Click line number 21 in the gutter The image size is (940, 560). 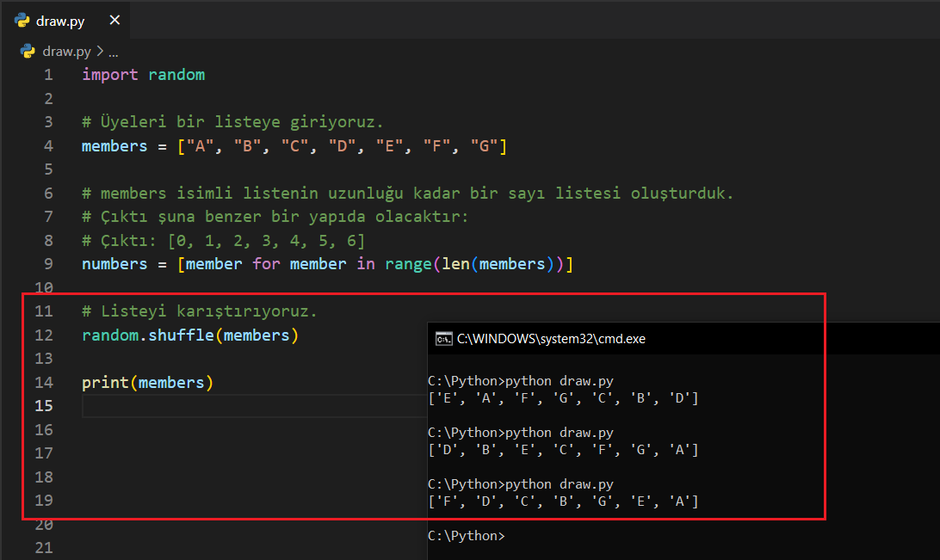44,548
